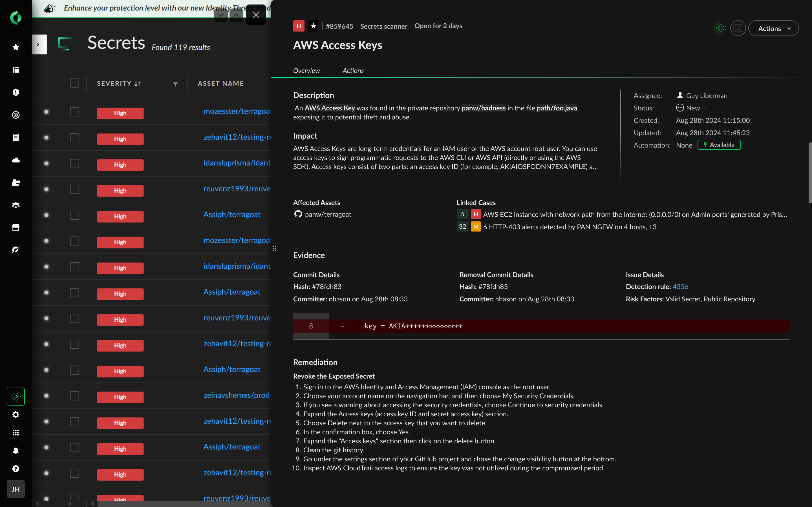This screenshot has width=812, height=507.
Task: Switch to the Actions tab
Action: 353,71
